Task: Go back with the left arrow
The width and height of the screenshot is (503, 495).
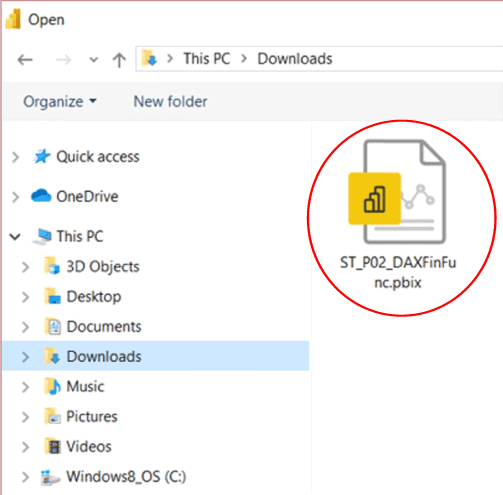Action: tap(25, 60)
